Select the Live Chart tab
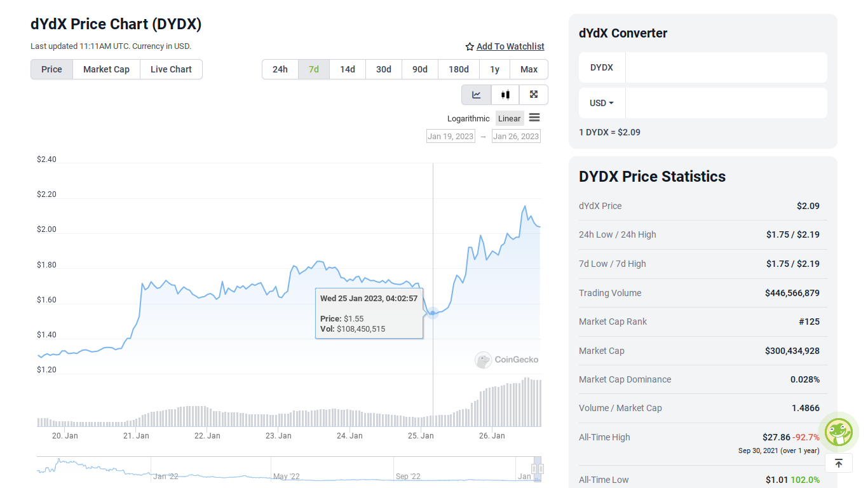Viewport: 868px width, 488px height. click(171, 69)
